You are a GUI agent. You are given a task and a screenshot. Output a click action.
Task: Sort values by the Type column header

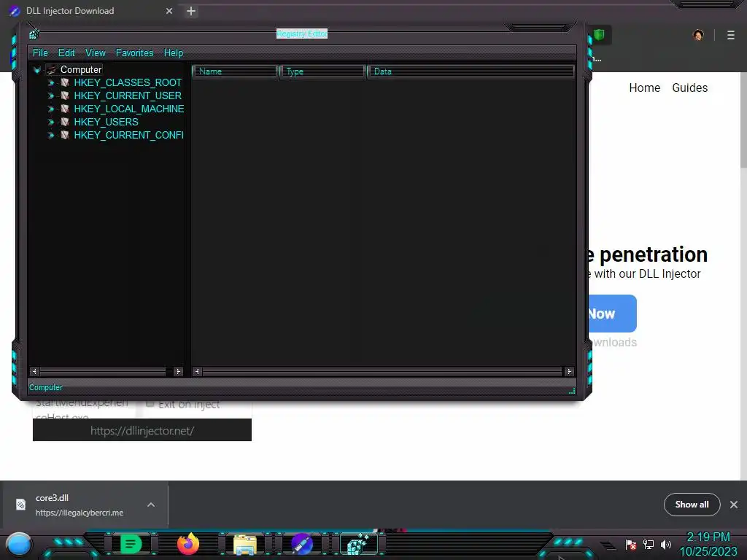click(x=322, y=71)
